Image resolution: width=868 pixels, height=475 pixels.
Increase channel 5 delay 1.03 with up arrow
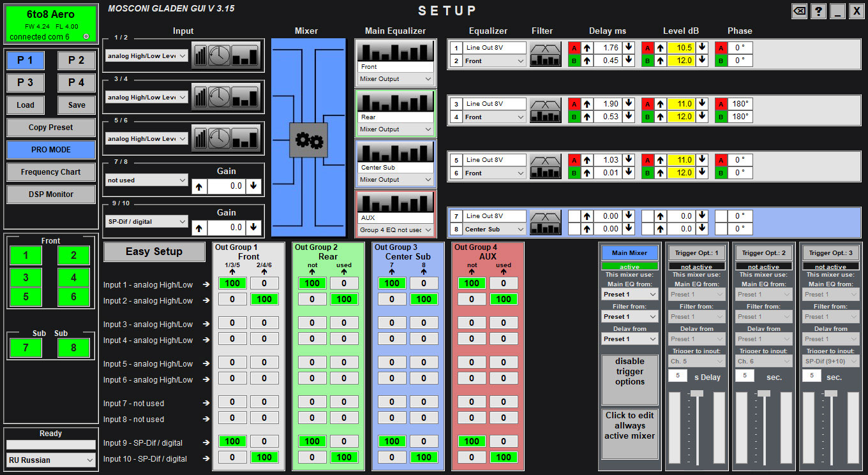point(587,160)
